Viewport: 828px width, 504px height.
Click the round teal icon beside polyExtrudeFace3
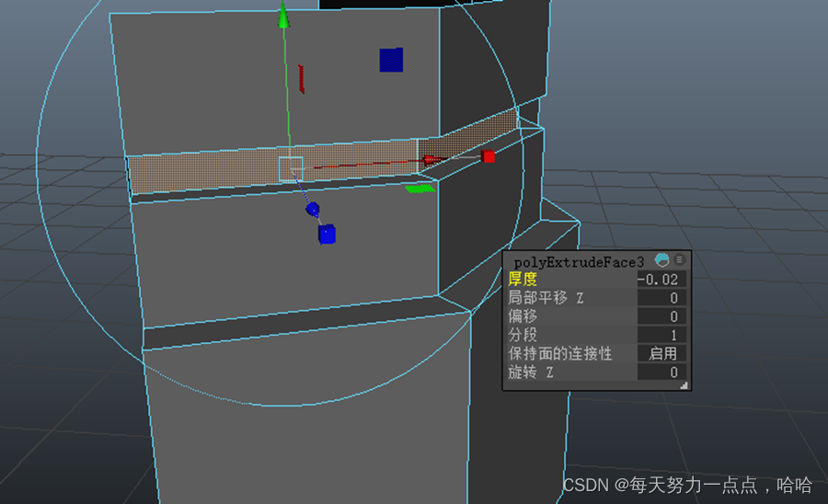click(x=662, y=260)
